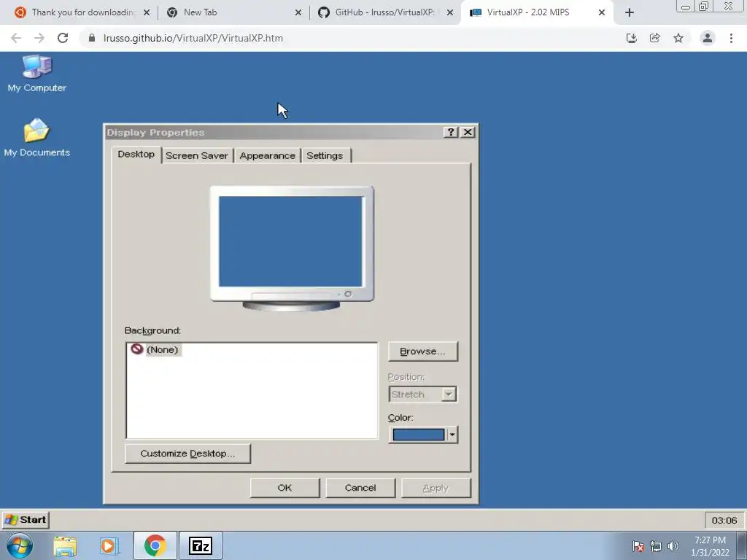Click the address bar URL
This screenshot has height=560, width=747.
point(193,38)
